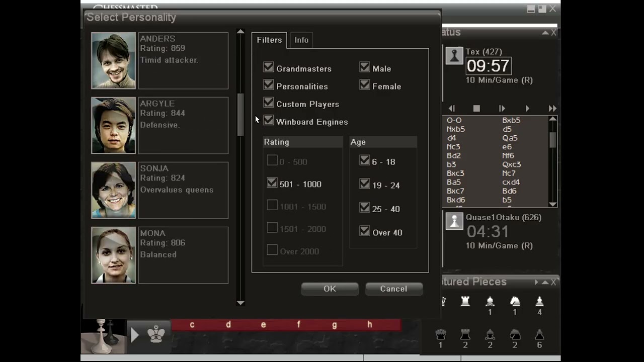Click the white bishop in Captured Pieces

click(x=490, y=301)
